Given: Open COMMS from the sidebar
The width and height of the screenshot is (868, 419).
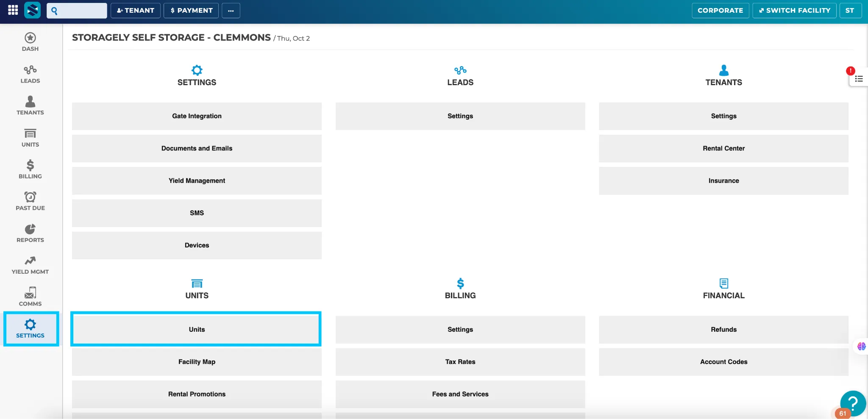Looking at the screenshot, I should (30, 297).
